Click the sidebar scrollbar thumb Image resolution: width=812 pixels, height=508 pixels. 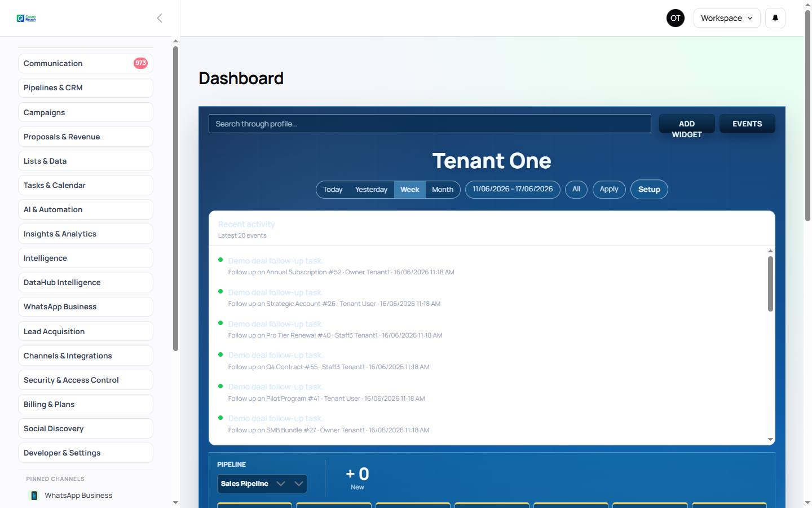tap(175, 199)
